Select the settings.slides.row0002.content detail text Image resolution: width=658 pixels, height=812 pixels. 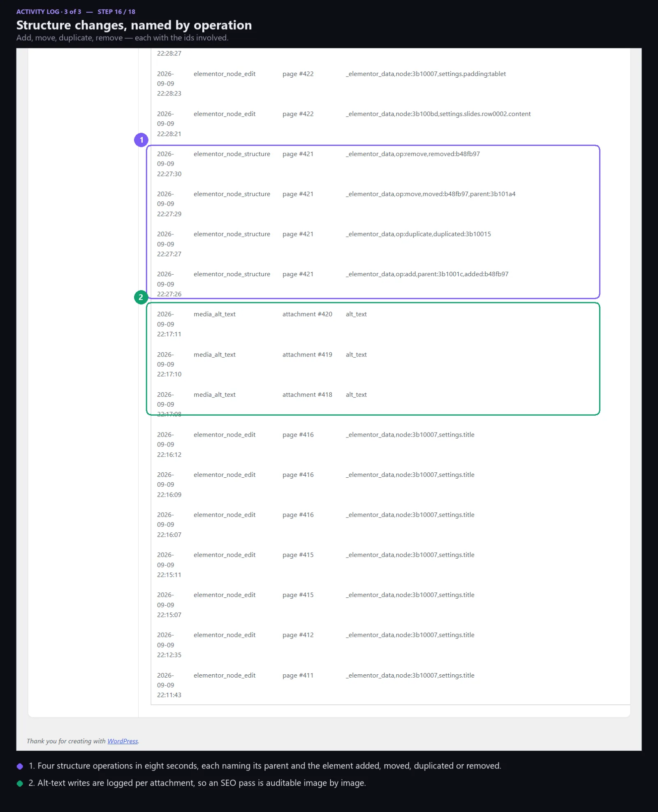[x=438, y=113]
